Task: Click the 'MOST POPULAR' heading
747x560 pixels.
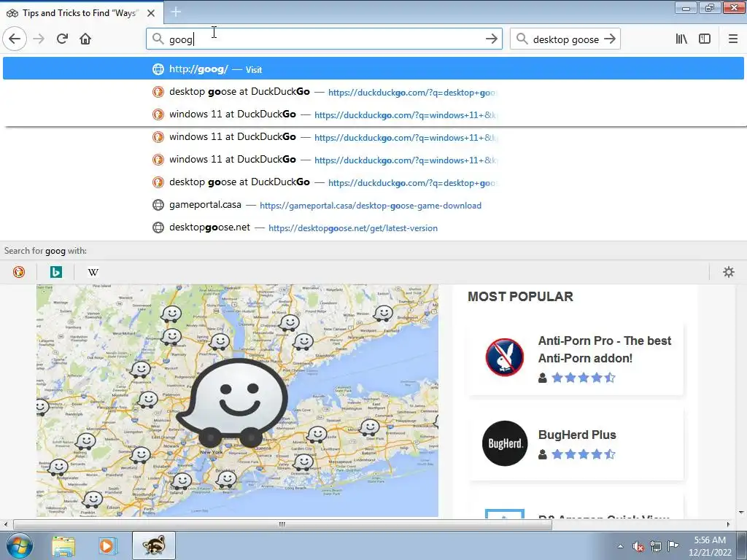Action: [520, 296]
